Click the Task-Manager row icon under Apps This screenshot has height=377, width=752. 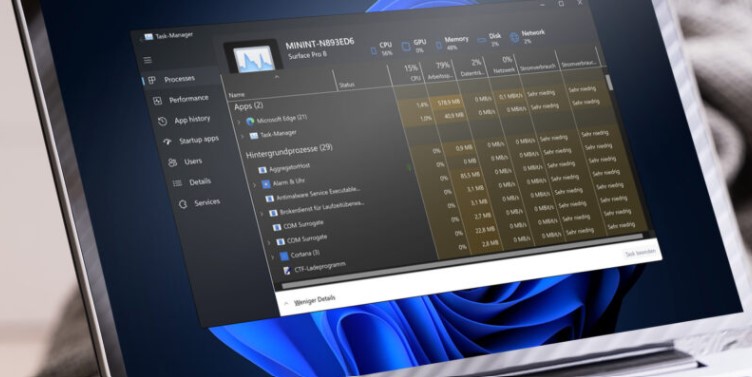254,136
